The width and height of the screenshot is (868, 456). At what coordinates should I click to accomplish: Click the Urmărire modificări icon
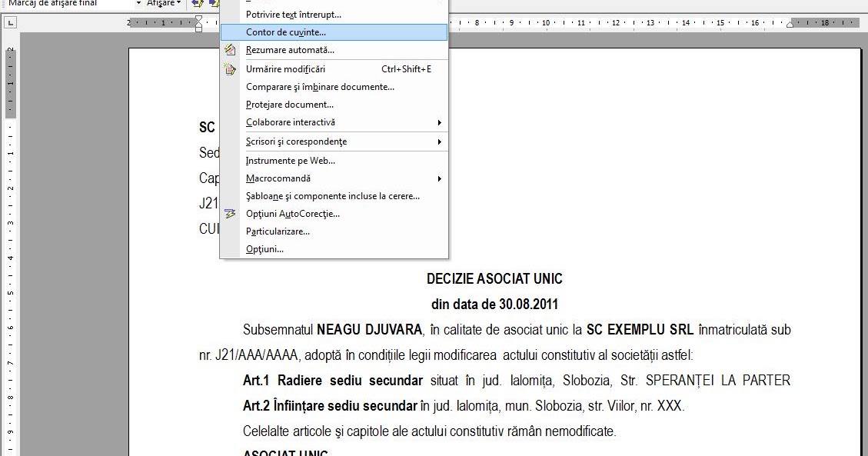[x=230, y=69]
